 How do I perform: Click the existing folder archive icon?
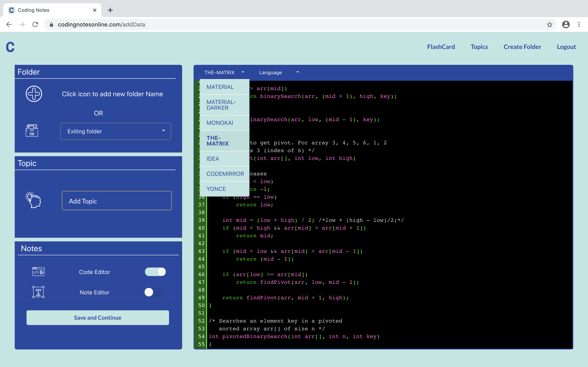tap(32, 130)
